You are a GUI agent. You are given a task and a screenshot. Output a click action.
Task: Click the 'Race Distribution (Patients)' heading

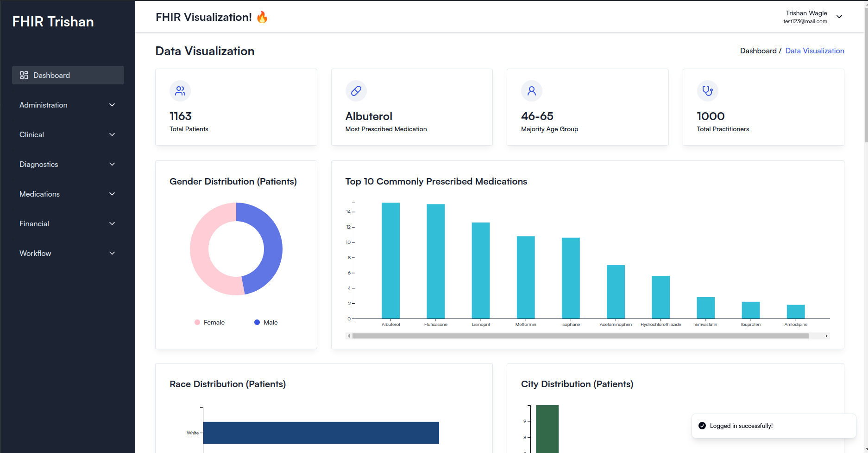[227, 384]
